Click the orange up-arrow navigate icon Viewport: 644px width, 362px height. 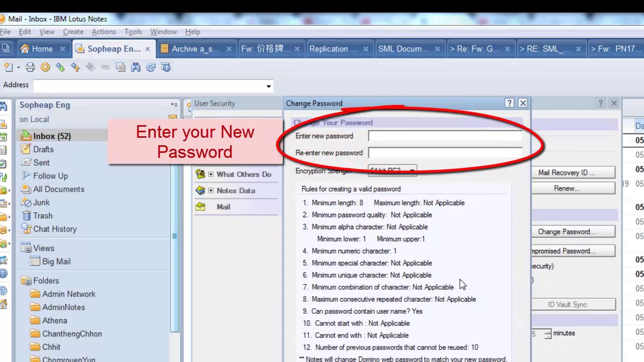point(75,67)
